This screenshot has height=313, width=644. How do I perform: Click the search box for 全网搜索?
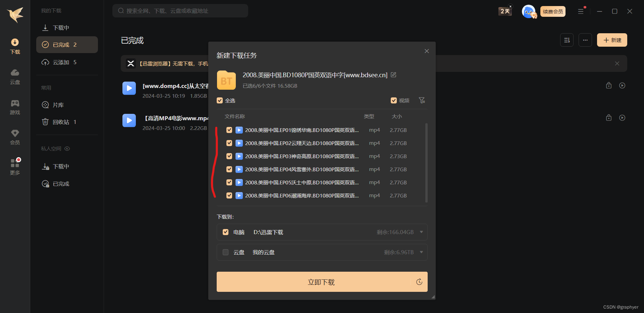click(x=180, y=11)
